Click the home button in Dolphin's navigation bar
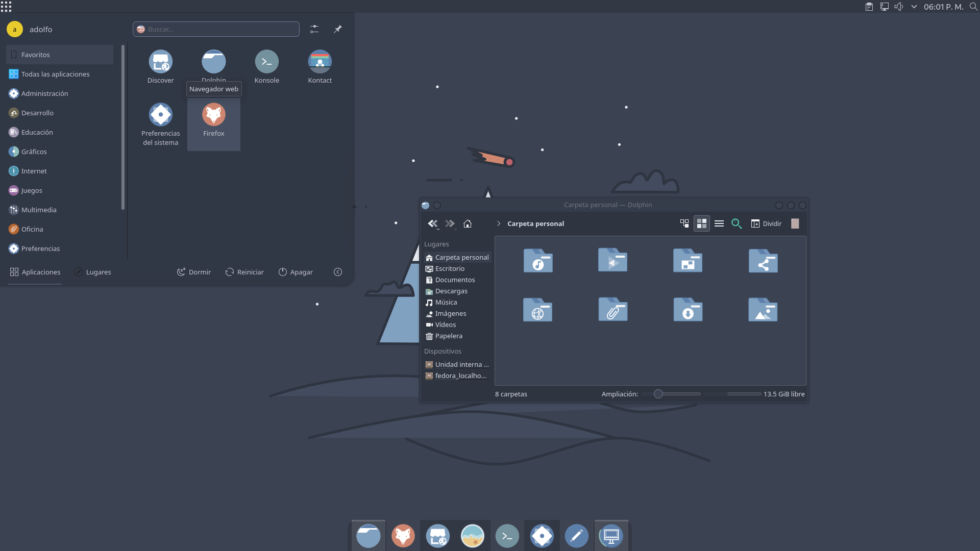The height and width of the screenshot is (551, 980). tap(468, 223)
